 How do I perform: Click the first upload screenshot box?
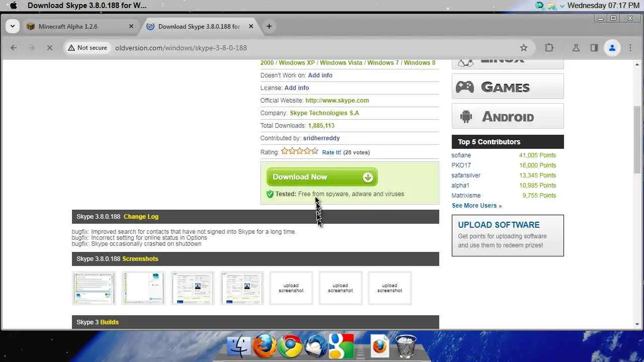point(291,288)
